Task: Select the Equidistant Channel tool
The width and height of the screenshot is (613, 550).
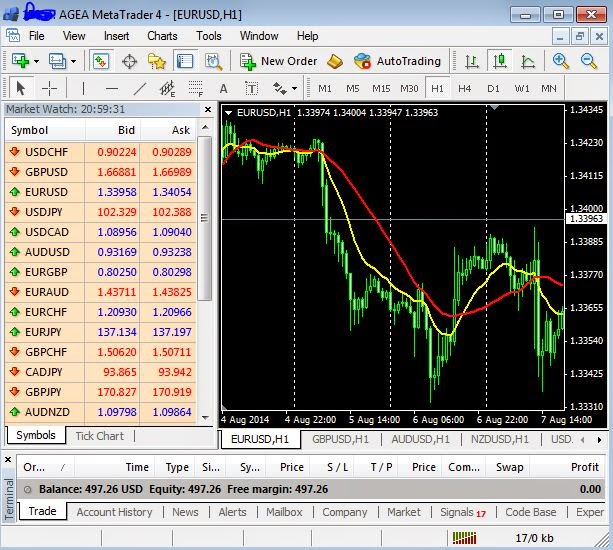Action: pos(168,89)
